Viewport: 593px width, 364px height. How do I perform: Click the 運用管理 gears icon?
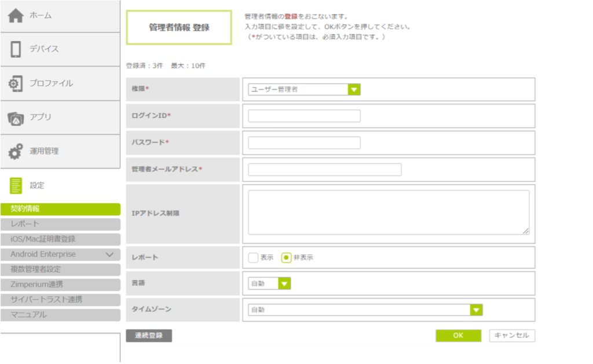(x=16, y=152)
